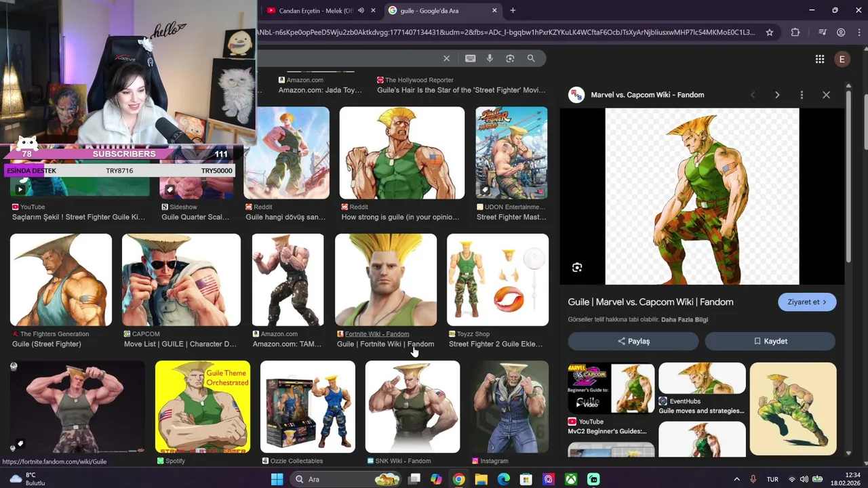Open Fortnite Wiki - Fandom source link
The height and width of the screenshot is (488, 868).
[x=377, y=333]
